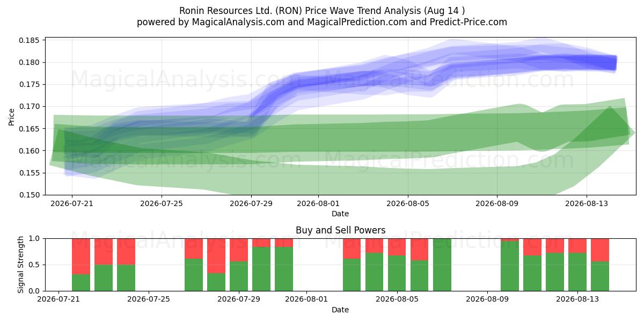
Task: Click the 2026-08-13 date tick on the price chart
Action: tap(587, 204)
